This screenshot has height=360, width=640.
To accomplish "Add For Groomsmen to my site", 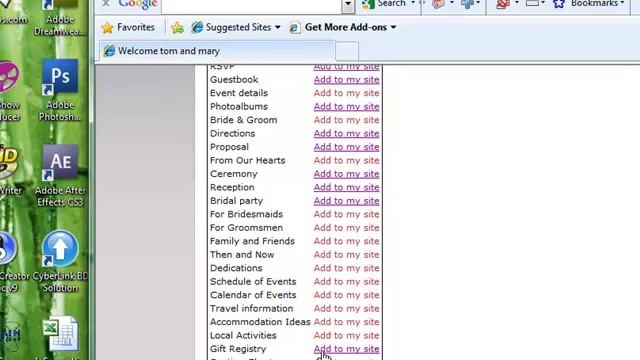I will click(x=347, y=228).
